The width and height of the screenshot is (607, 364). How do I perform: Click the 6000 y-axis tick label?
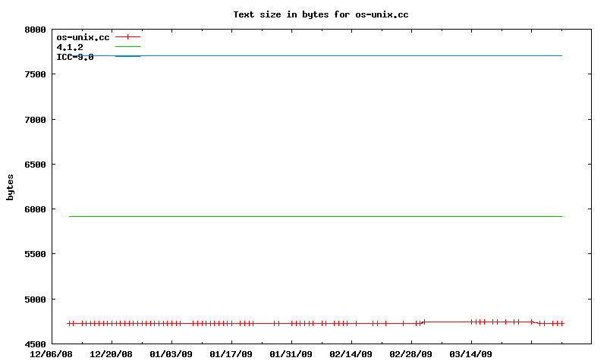pyautogui.click(x=35, y=209)
